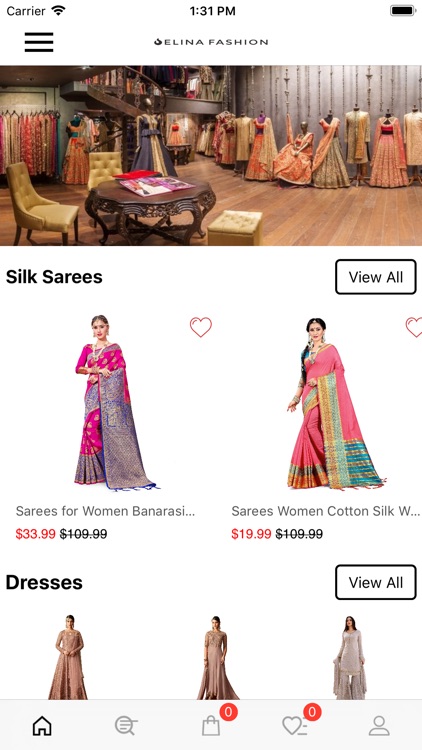The width and height of the screenshot is (422, 750).
Task: Open the hamburger menu
Action: [x=39, y=42]
